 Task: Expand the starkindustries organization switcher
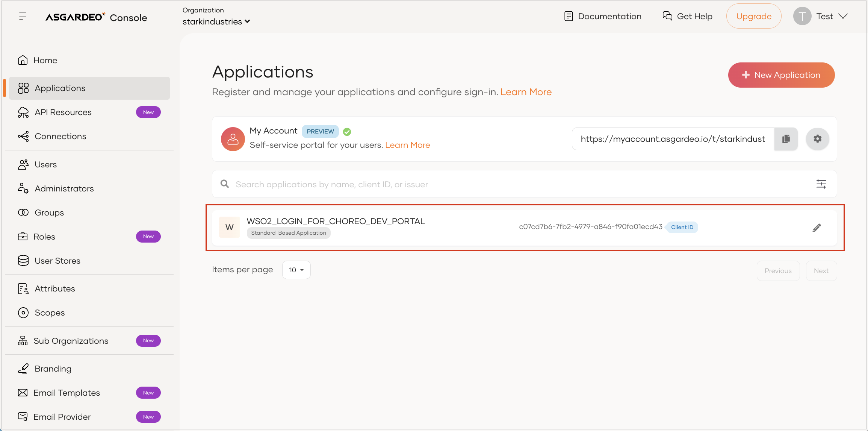(216, 21)
